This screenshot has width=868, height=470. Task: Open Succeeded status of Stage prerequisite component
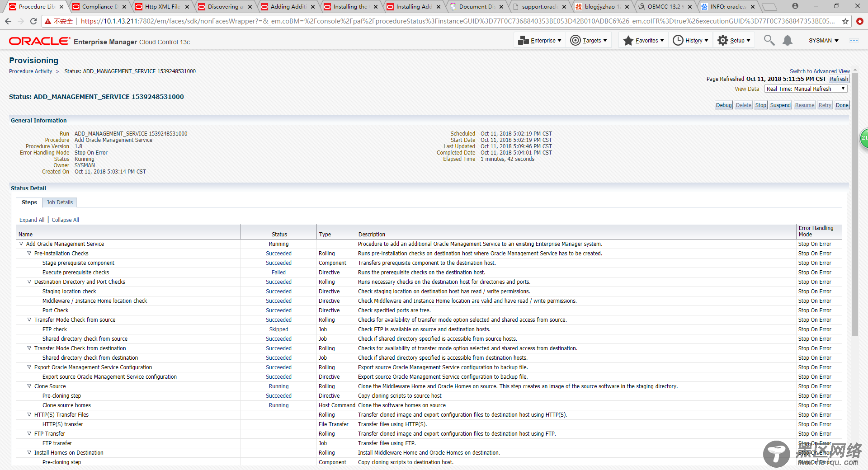(x=278, y=263)
